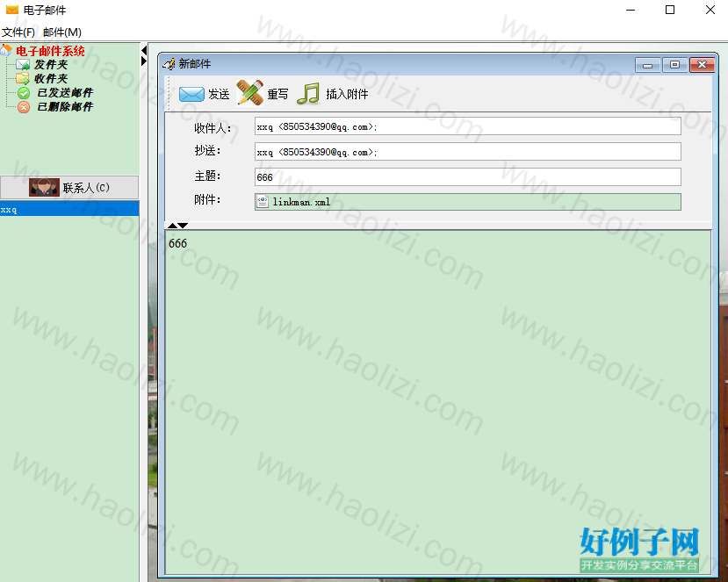Open the 已发送邮件 folder
The image size is (728, 582).
click(x=65, y=93)
